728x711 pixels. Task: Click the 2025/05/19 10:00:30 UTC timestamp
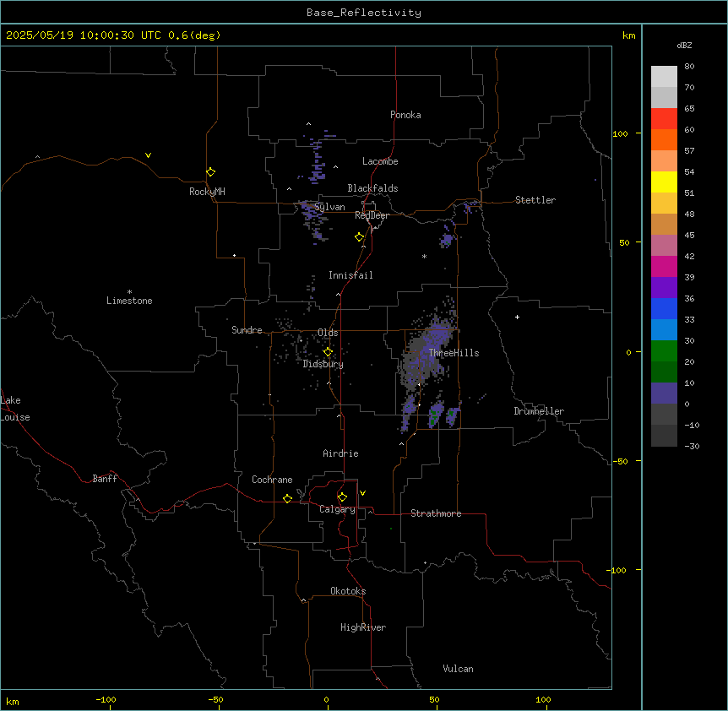[x=113, y=35]
